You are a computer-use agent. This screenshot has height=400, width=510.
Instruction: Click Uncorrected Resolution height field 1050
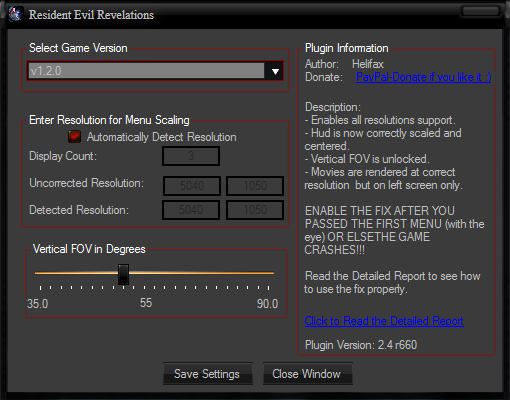coord(255,186)
